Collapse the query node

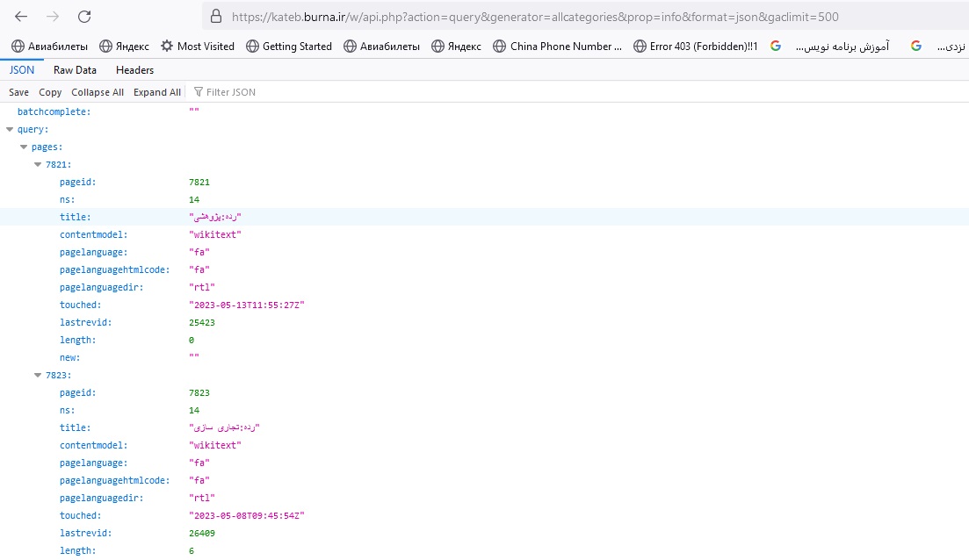click(x=10, y=129)
